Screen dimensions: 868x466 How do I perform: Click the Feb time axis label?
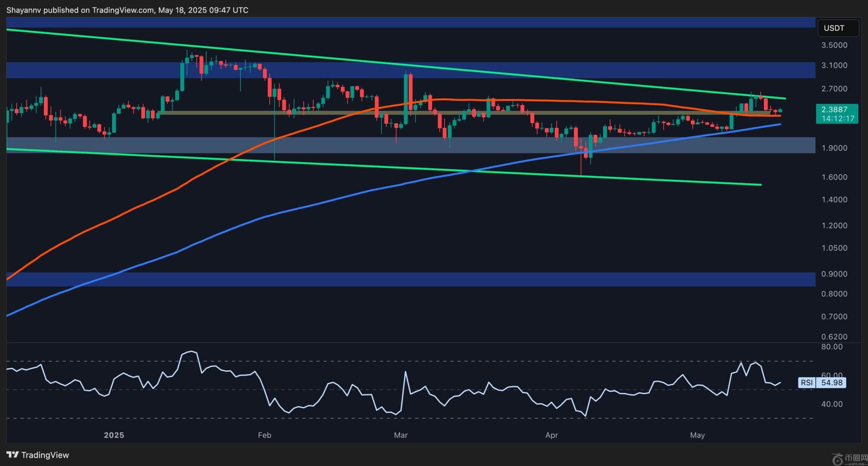tap(264, 435)
